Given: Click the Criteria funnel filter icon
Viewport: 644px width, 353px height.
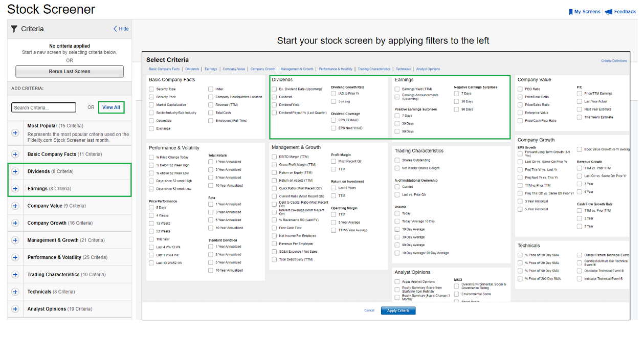Looking at the screenshot, I should click(x=14, y=29).
